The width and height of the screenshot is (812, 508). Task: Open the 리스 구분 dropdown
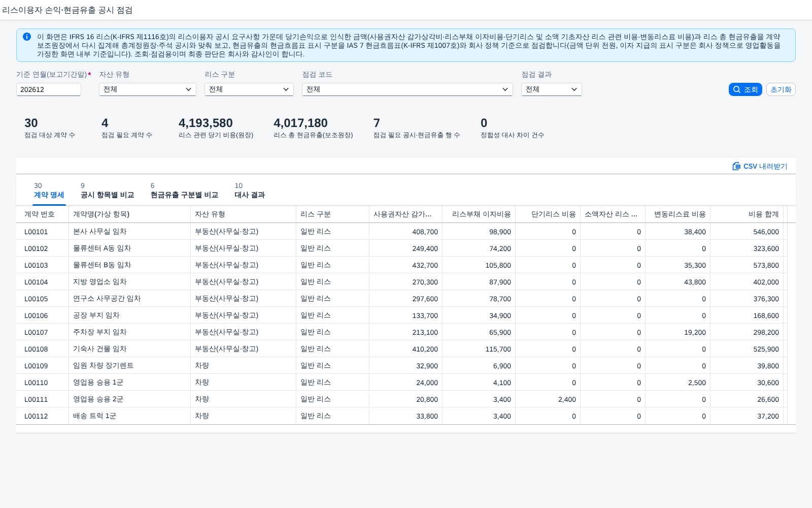point(249,89)
